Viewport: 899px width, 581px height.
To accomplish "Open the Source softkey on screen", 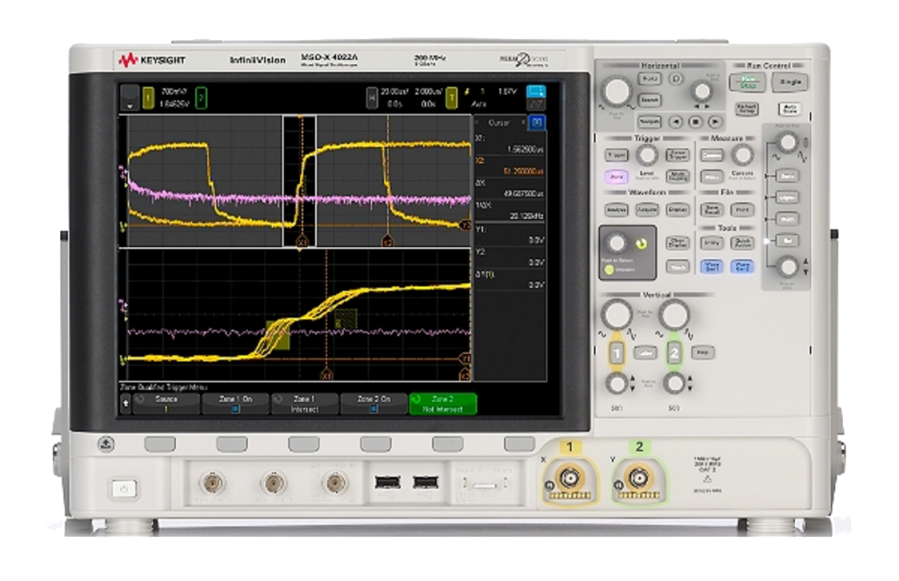I will 166,404.
